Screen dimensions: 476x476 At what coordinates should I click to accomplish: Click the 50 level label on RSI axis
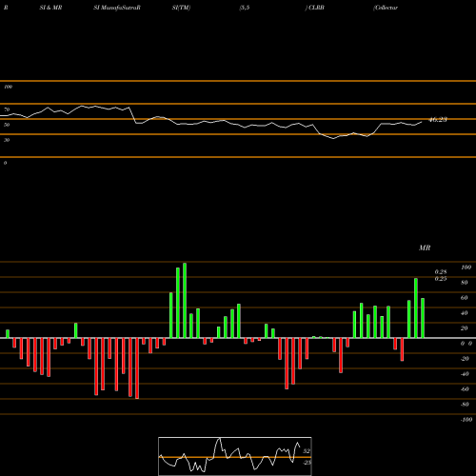point(7,125)
